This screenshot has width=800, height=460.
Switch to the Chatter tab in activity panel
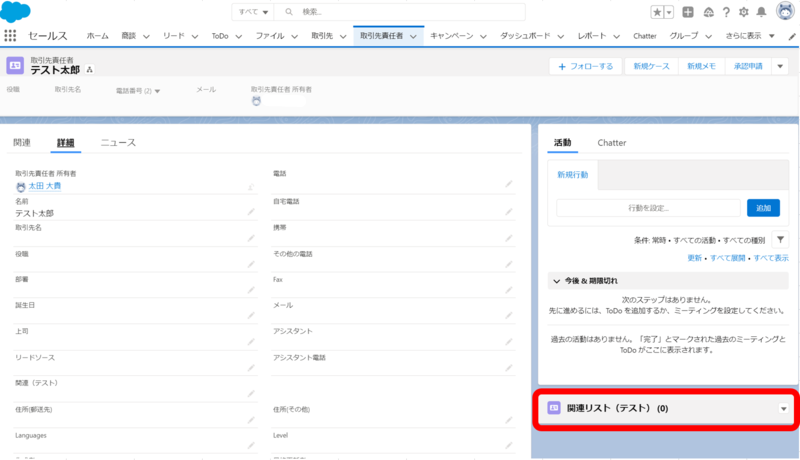pyautogui.click(x=612, y=143)
